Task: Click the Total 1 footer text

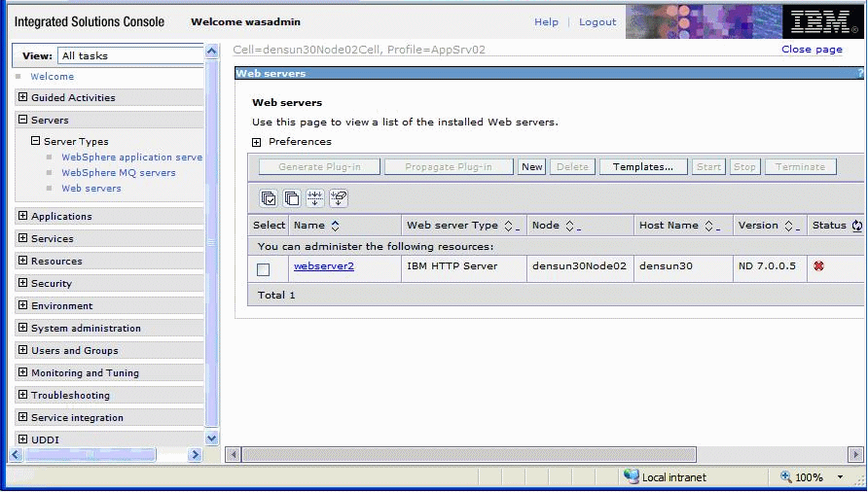Action: click(276, 295)
